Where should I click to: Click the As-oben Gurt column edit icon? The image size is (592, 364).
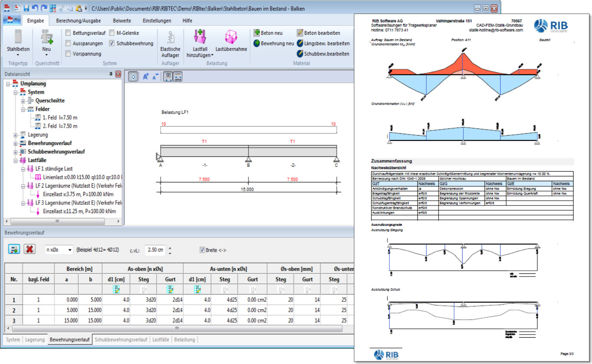click(170, 289)
